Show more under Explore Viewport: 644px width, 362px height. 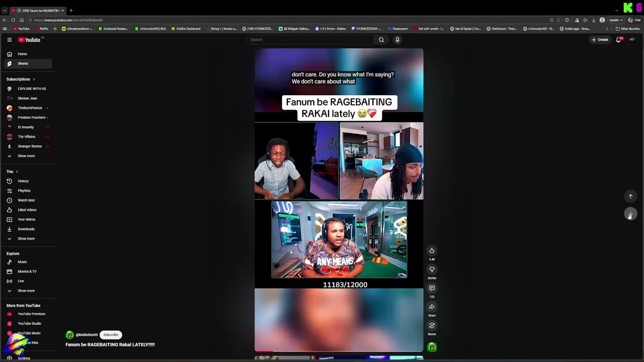click(x=26, y=291)
